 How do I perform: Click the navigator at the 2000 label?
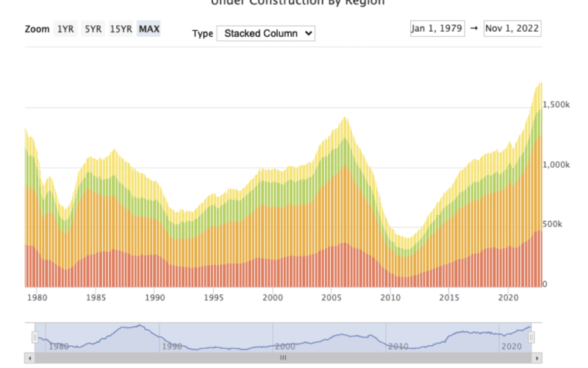[x=285, y=346]
